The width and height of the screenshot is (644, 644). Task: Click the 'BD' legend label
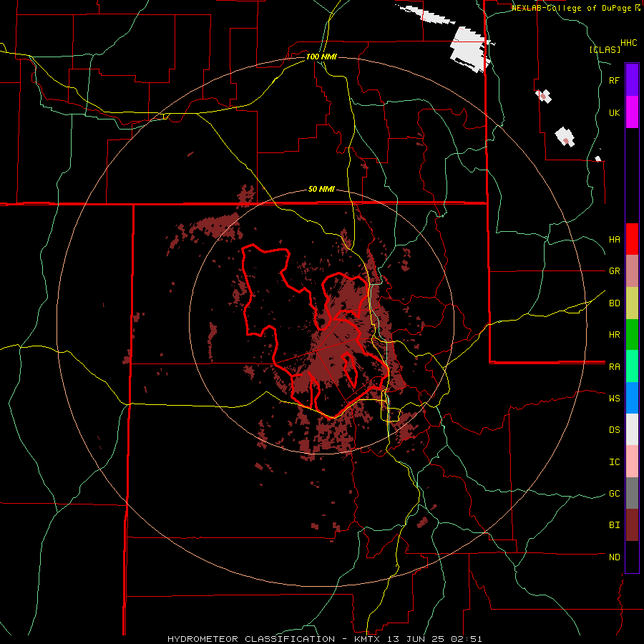(614, 303)
